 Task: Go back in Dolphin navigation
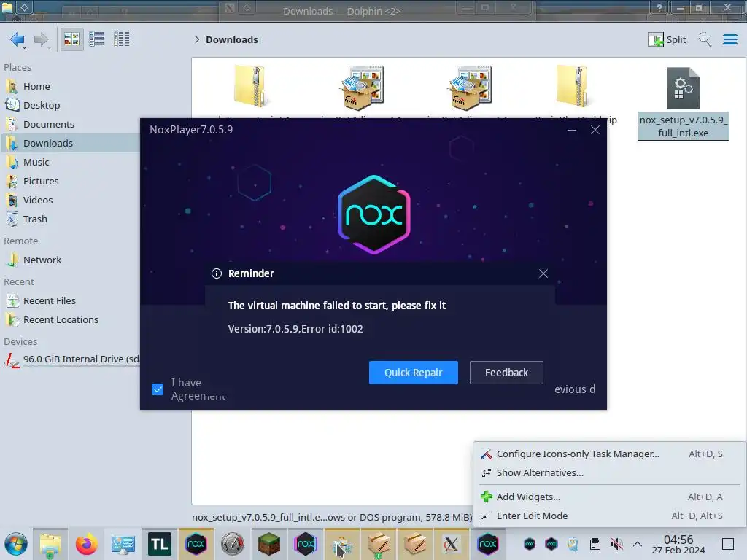[x=18, y=39]
